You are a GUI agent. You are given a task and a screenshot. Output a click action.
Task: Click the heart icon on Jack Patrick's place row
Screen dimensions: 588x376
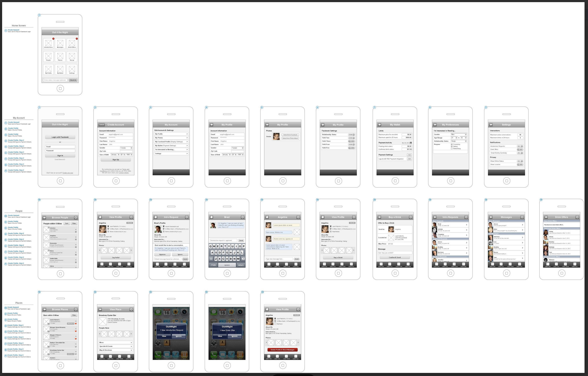coord(76,324)
